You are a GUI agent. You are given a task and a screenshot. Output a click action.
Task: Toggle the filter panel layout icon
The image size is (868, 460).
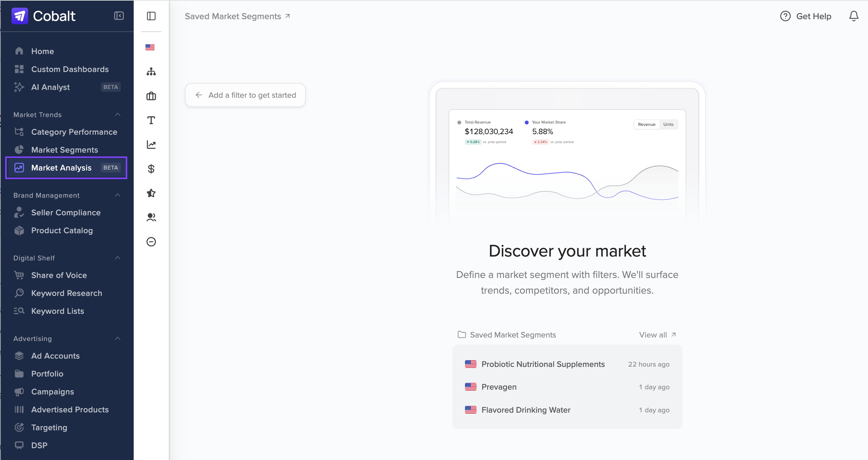click(x=151, y=16)
